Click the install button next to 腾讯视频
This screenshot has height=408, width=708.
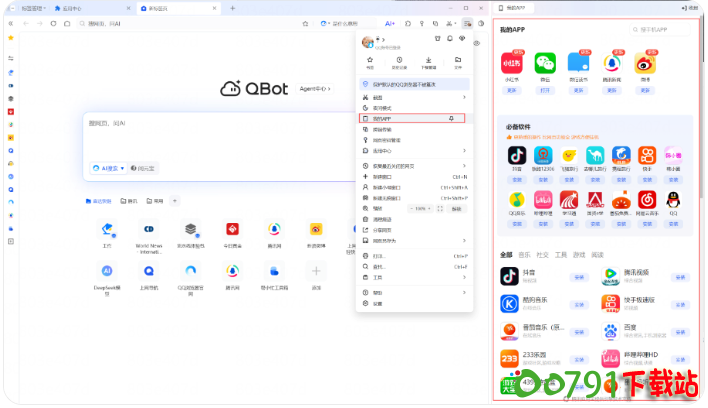coord(679,276)
